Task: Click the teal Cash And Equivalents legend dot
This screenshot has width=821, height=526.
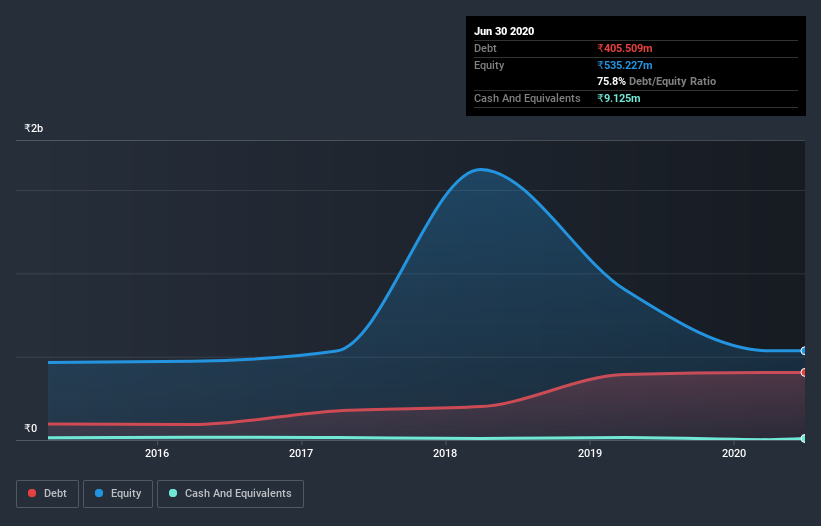Action: click(x=173, y=493)
